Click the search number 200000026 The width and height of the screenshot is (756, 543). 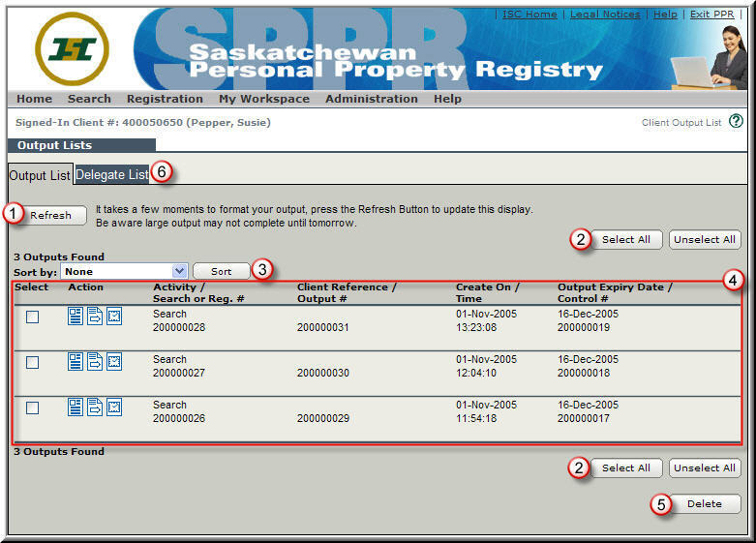point(179,418)
